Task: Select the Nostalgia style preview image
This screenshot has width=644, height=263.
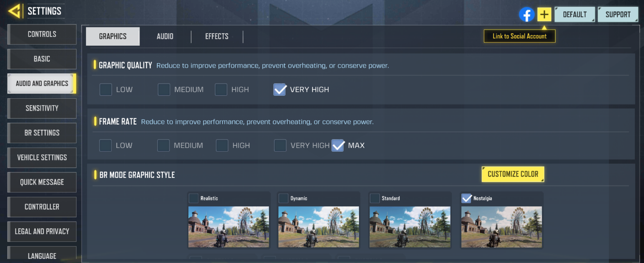Action: [x=502, y=227]
